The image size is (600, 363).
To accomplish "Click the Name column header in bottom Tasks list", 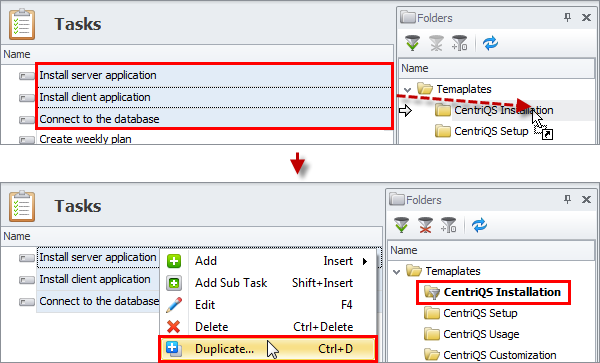I will 191,236.
